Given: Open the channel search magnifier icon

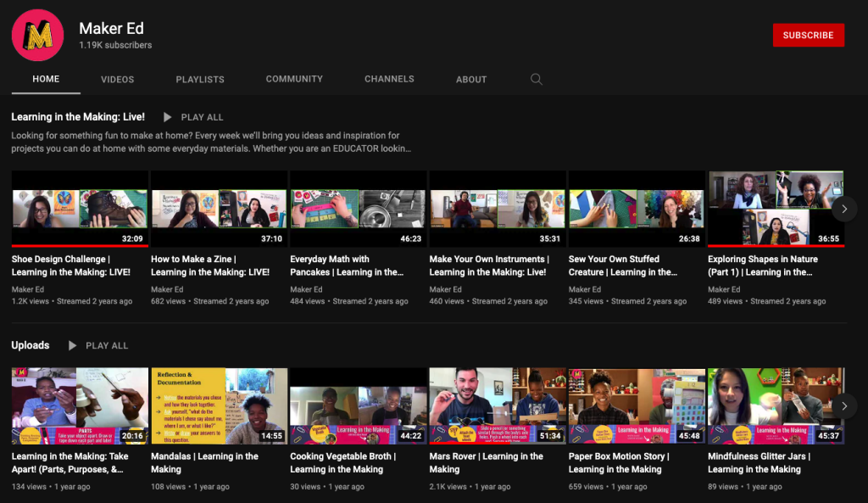Looking at the screenshot, I should pos(536,79).
